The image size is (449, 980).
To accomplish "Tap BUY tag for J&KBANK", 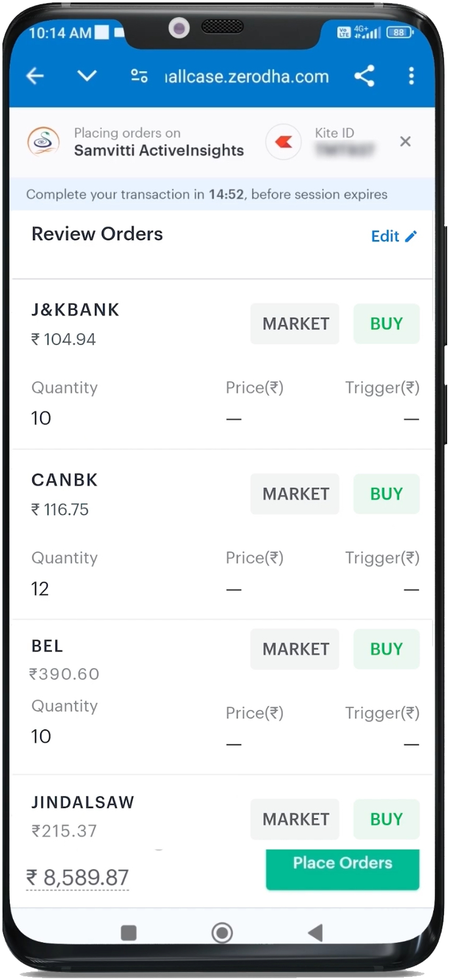I will (x=386, y=324).
